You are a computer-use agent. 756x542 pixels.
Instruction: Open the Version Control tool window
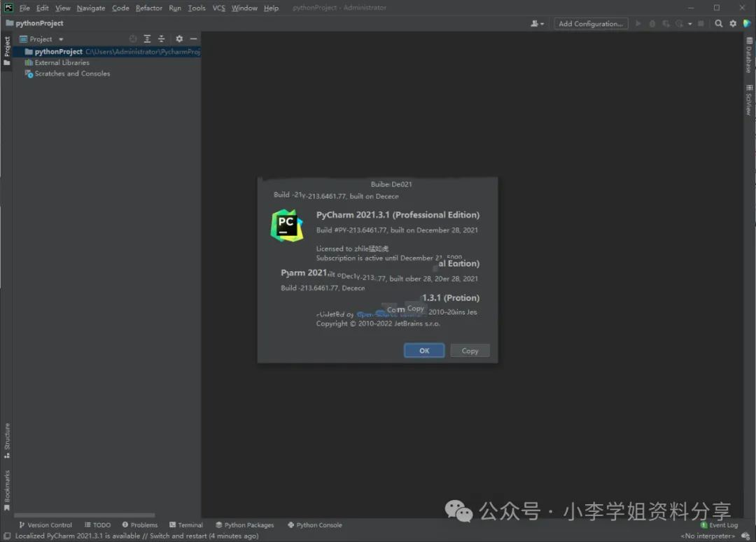click(x=45, y=524)
